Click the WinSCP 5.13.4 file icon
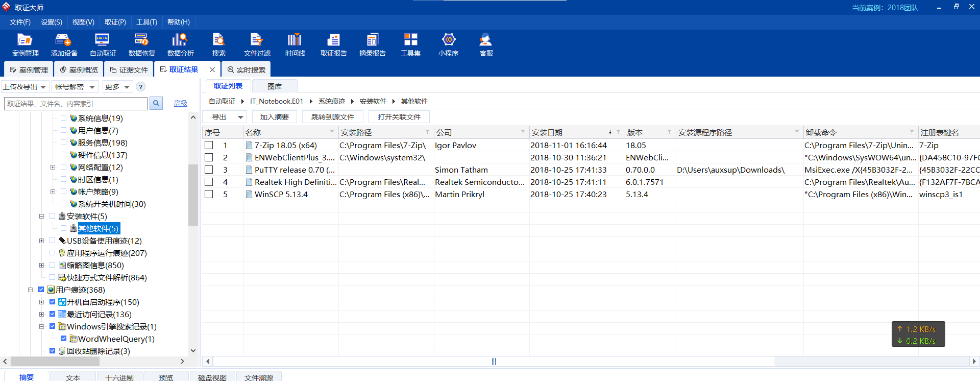980x381 pixels. 249,194
